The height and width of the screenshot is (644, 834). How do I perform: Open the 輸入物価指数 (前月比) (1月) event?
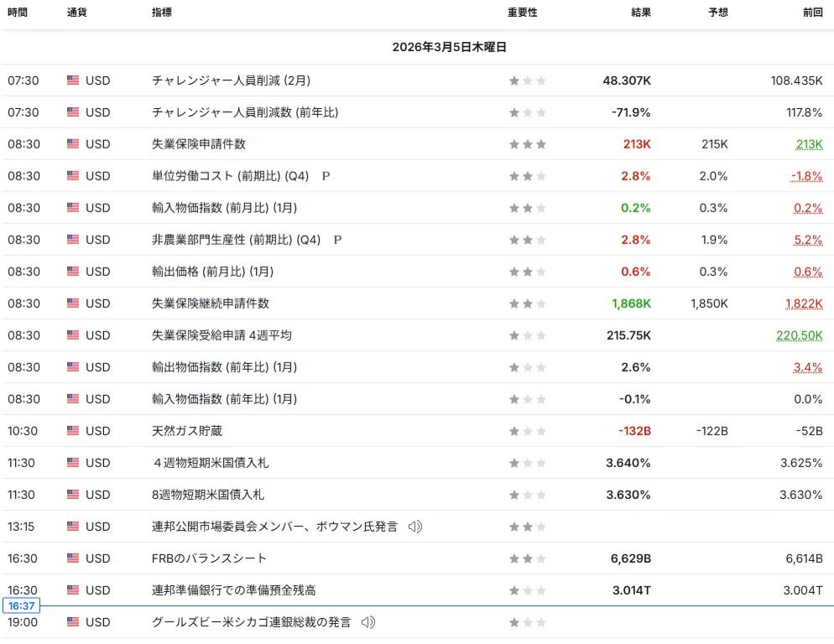tap(224, 208)
